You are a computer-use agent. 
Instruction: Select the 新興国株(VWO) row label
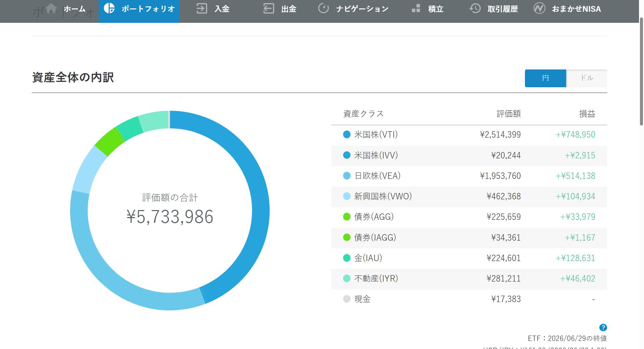383,196
